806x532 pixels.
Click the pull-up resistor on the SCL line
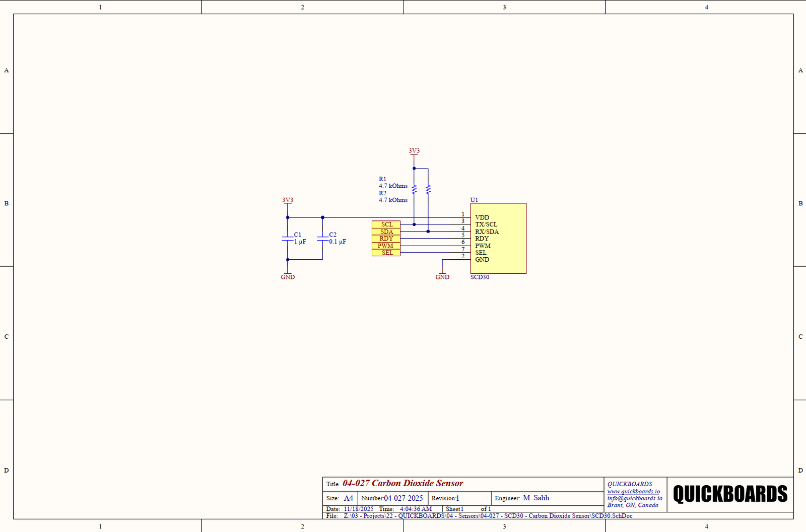coord(414,190)
